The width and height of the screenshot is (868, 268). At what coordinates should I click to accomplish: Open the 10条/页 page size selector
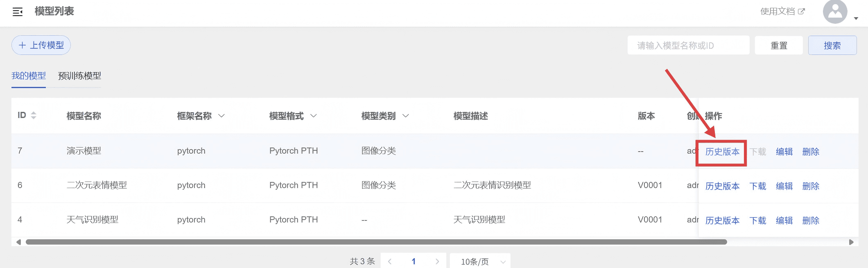pos(480,261)
